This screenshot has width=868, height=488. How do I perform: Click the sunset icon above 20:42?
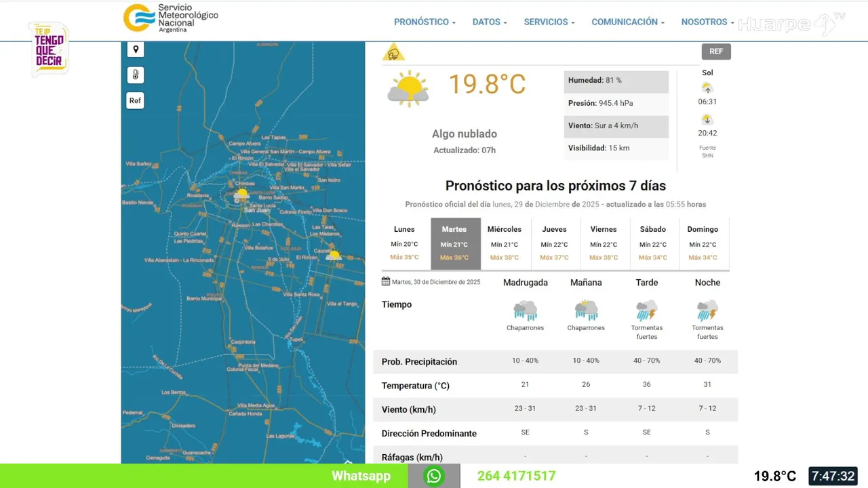[x=707, y=119]
